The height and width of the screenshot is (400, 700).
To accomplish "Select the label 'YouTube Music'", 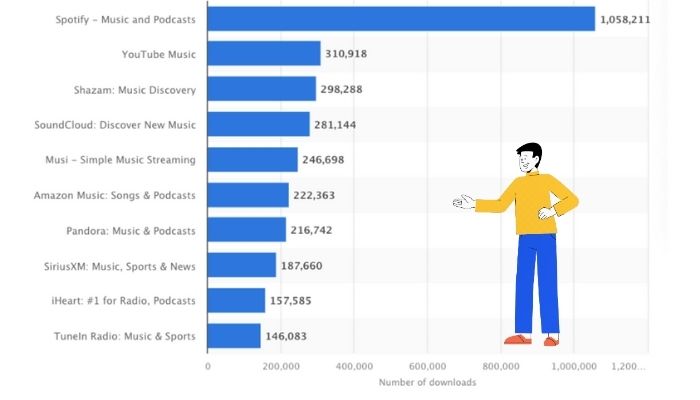I will (159, 54).
